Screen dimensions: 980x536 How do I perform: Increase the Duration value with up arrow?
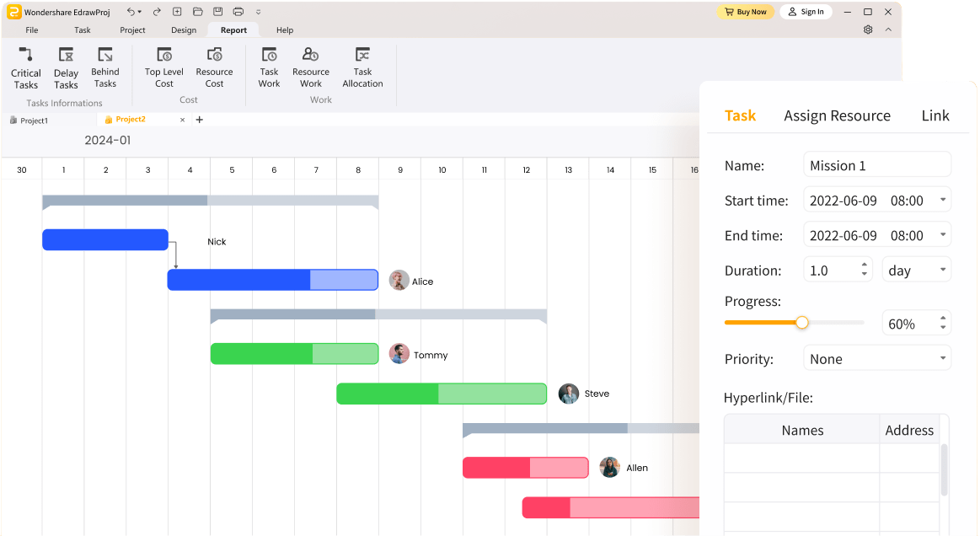pos(864,265)
